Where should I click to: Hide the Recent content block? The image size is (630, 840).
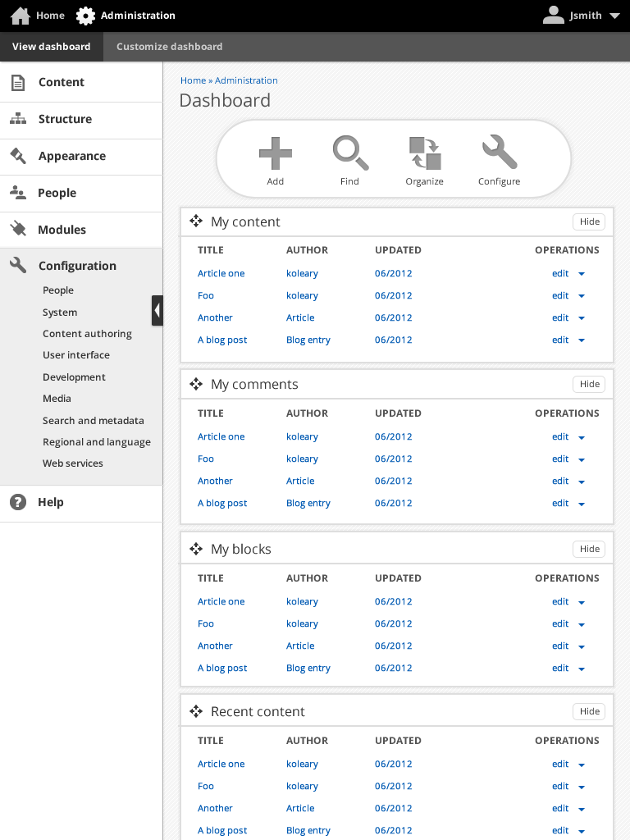tap(589, 711)
